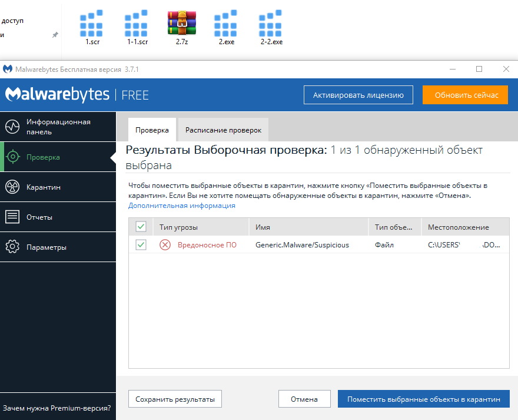Viewport: 518px width, 420px height.
Task: Click the Вредоносное ПО threat type cell
Action: tap(207, 244)
